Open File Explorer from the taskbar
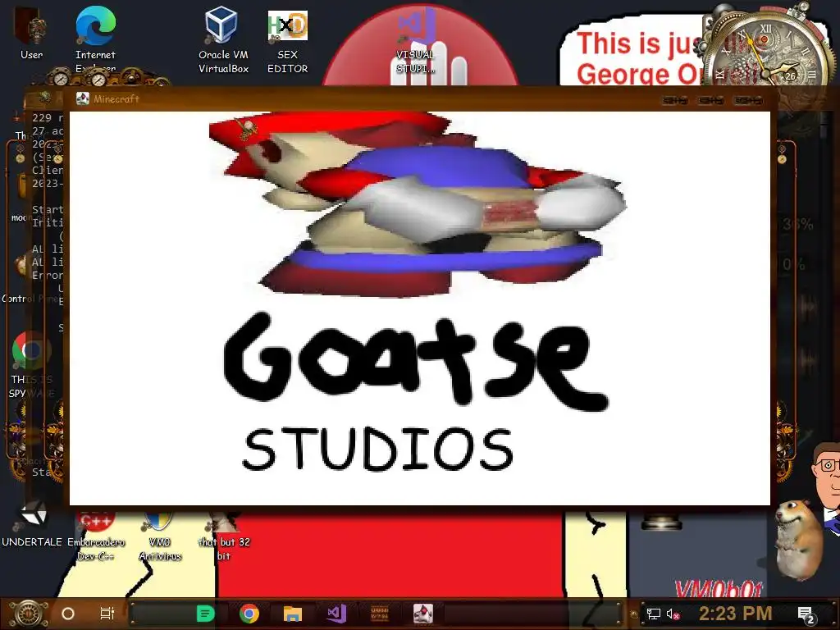This screenshot has height=630, width=840. 293,614
